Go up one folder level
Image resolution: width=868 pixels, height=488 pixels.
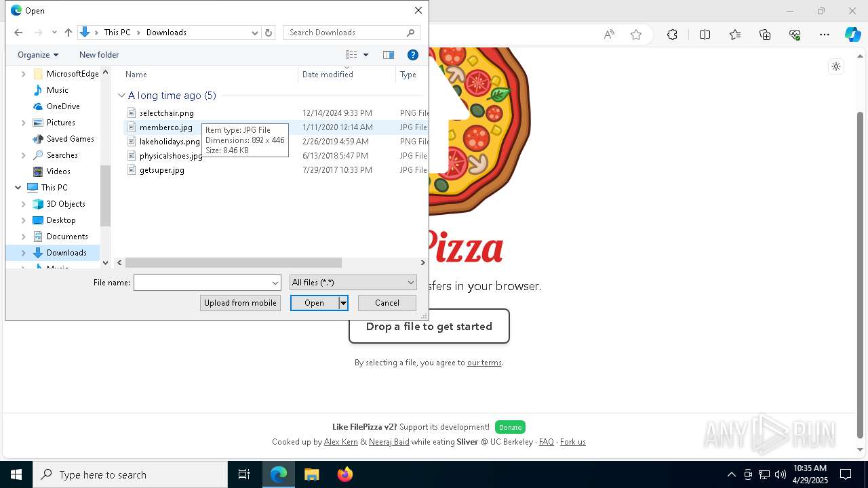(68, 33)
